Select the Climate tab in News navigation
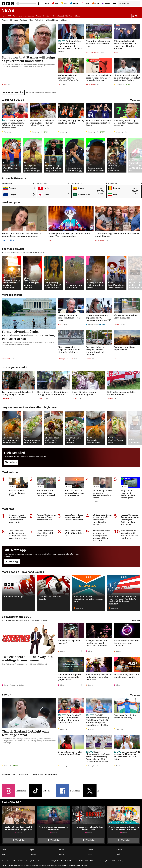Image resolution: width=142 pixels, height=868 pixels. click(78, 16)
